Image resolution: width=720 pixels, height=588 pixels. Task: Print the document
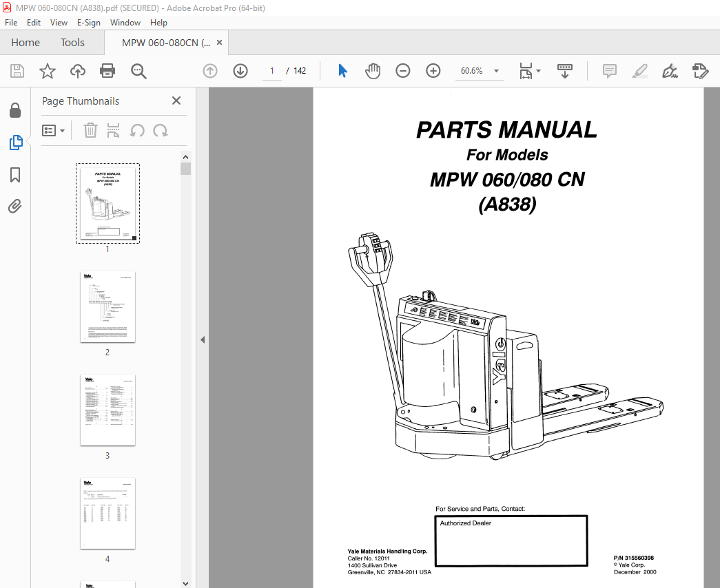[107, 71]
